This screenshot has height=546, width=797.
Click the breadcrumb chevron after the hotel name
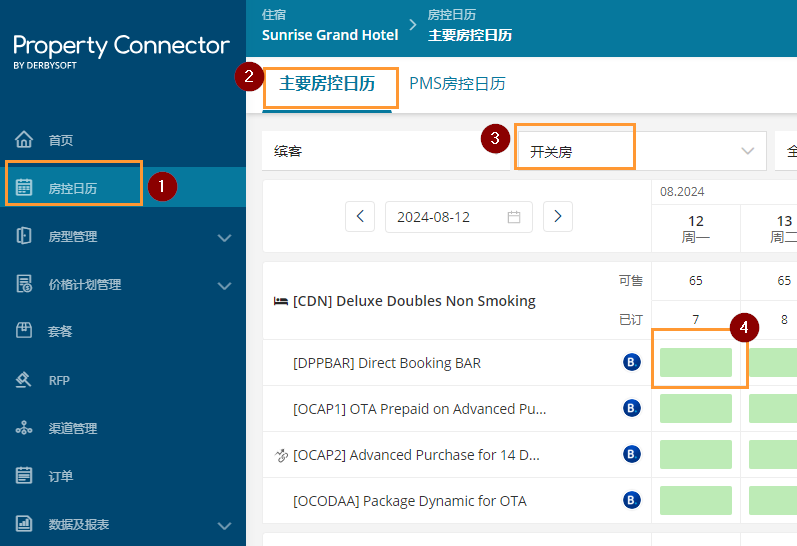[413, 24]
